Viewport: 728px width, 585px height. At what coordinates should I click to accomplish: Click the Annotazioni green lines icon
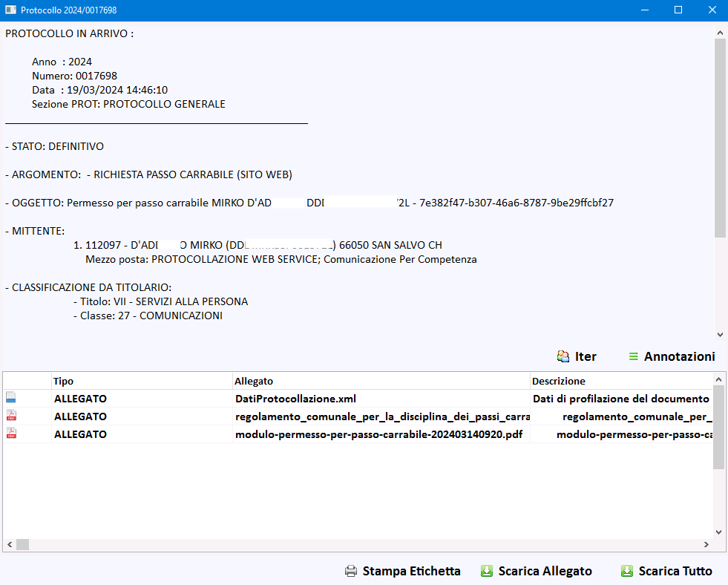click(x=633, y=356)
